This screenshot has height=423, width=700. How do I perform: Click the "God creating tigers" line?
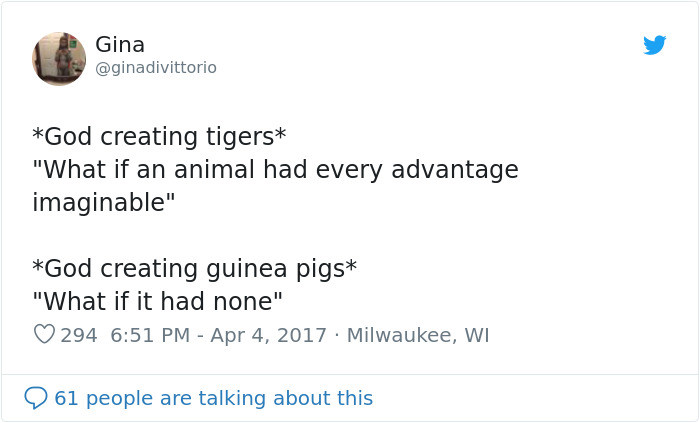pos(159,136)
